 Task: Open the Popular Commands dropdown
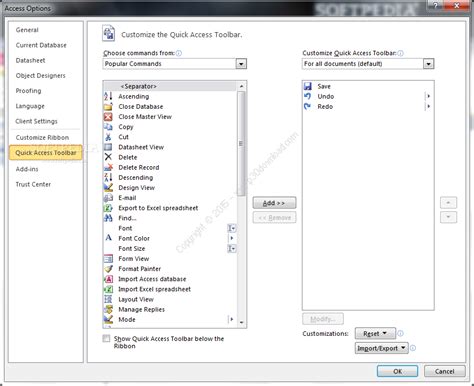tap(241, 64)
